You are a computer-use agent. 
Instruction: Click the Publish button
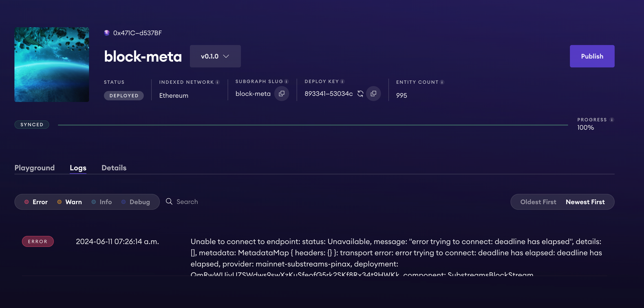[592, 56]
